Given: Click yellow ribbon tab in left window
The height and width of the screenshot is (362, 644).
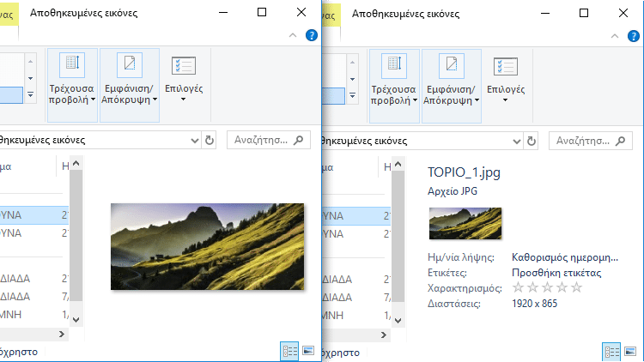Looking at the screenshot, I should [9, 15].
